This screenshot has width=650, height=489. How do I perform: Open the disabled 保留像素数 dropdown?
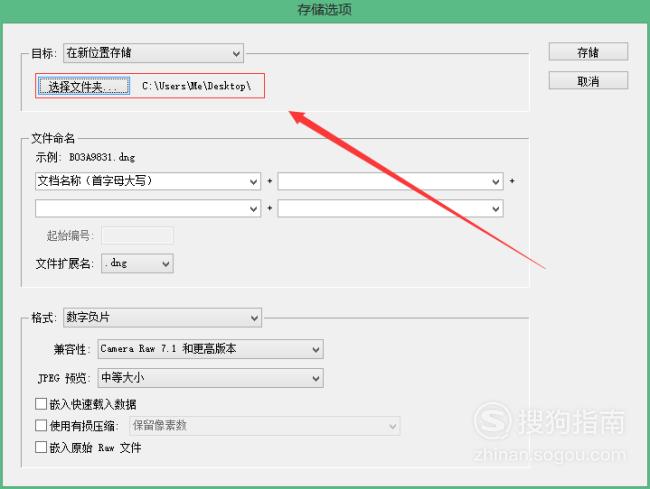(x=264, y=426)
